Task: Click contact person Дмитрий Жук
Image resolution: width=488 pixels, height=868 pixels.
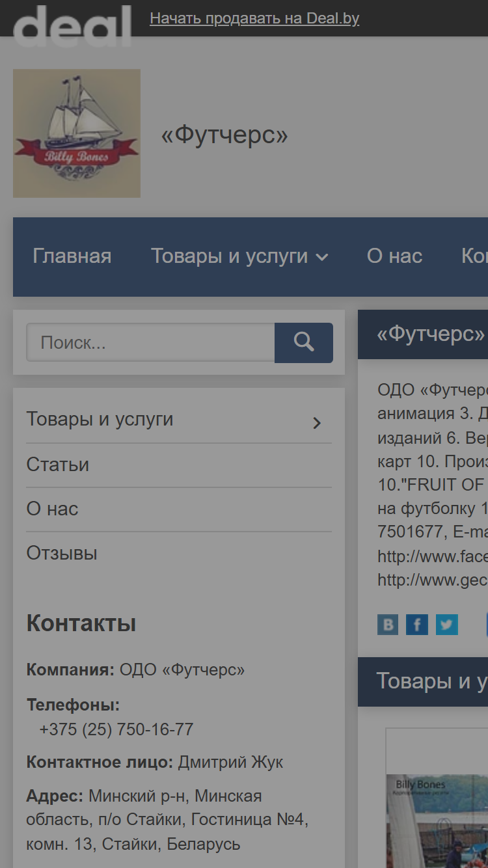Action: click(x=230, y=762)
